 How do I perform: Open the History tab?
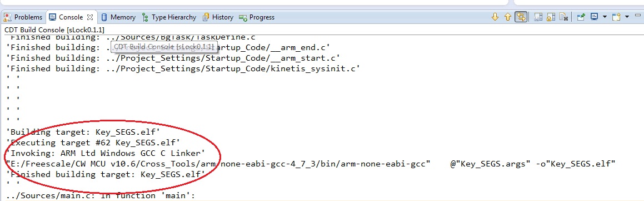(x=218, y=17)
